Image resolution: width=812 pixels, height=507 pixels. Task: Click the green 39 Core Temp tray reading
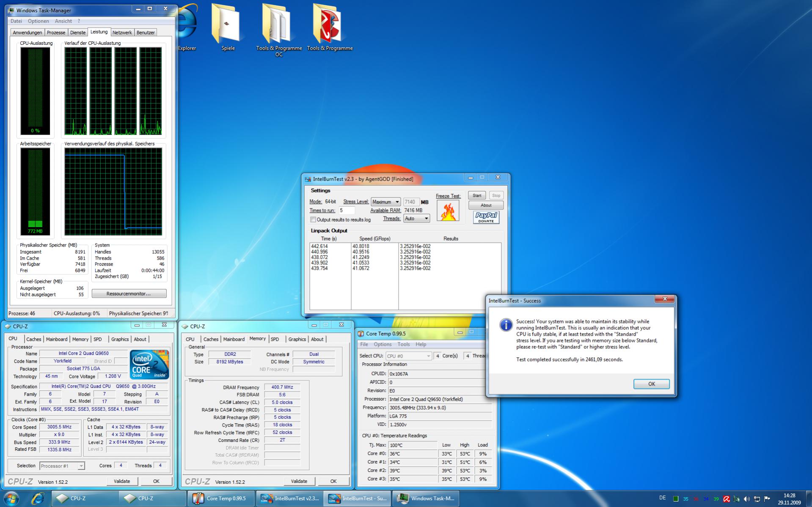tap(716, 499)
